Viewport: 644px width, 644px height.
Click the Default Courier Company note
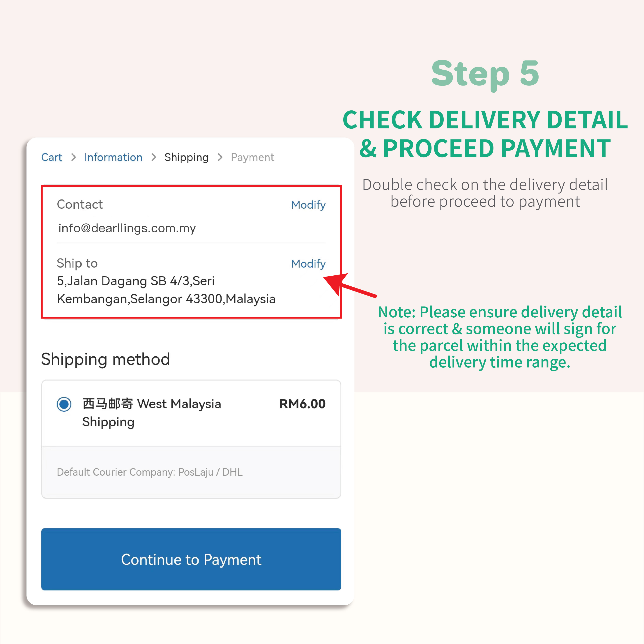click(150, 472)
